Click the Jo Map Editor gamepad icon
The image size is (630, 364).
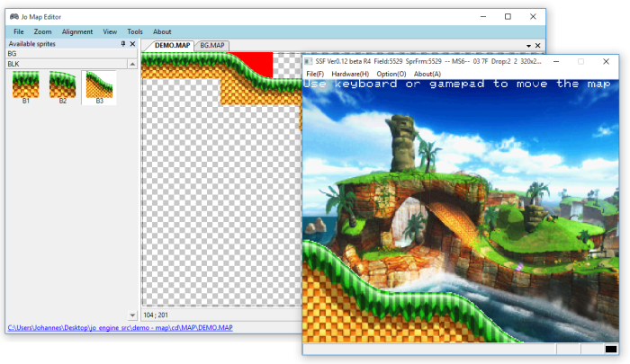tap(14, 16)
